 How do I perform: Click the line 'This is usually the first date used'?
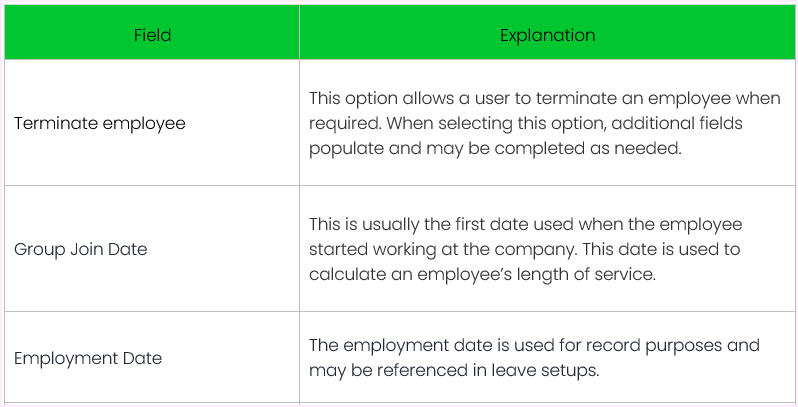point(525,223)
